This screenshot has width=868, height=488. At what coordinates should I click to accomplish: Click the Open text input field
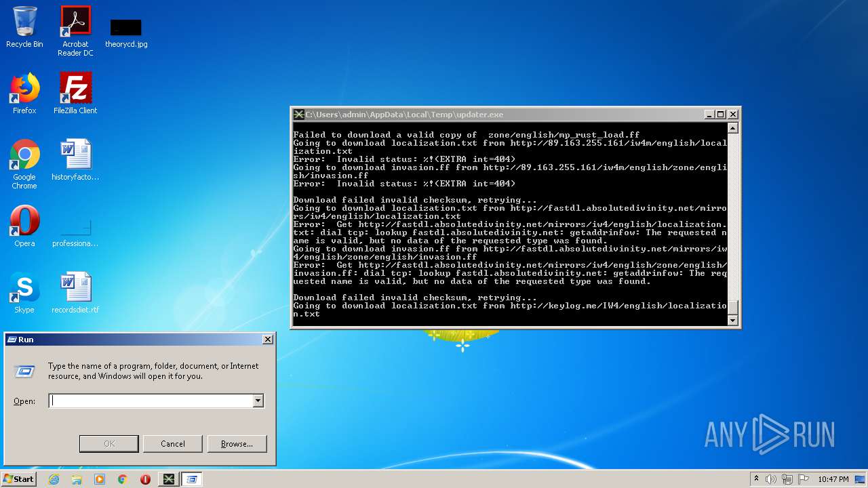(151, 401)
